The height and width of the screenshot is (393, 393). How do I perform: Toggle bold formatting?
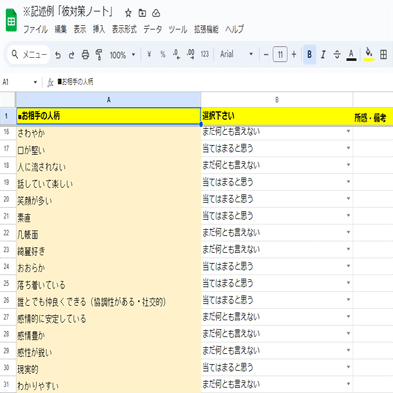(309, 54)
